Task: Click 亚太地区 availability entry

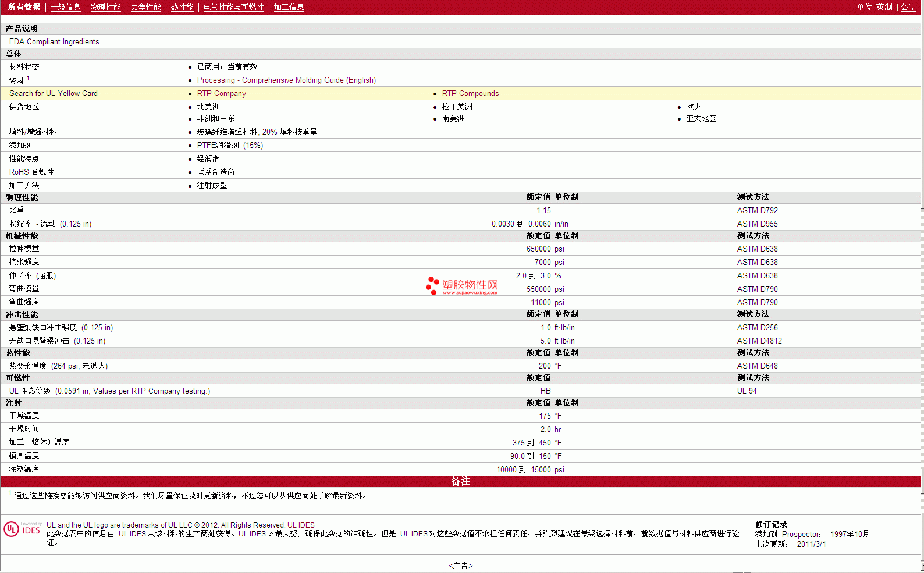Action: 701,119
